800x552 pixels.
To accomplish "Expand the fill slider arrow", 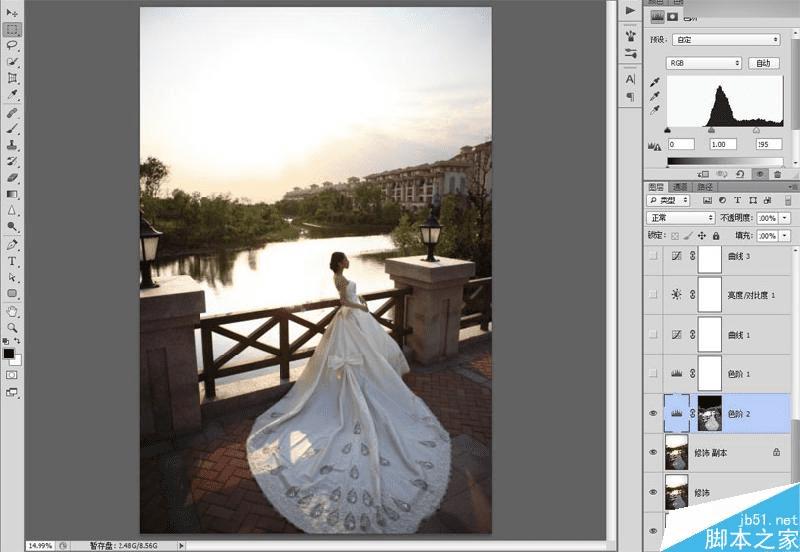I will [785, 236].
